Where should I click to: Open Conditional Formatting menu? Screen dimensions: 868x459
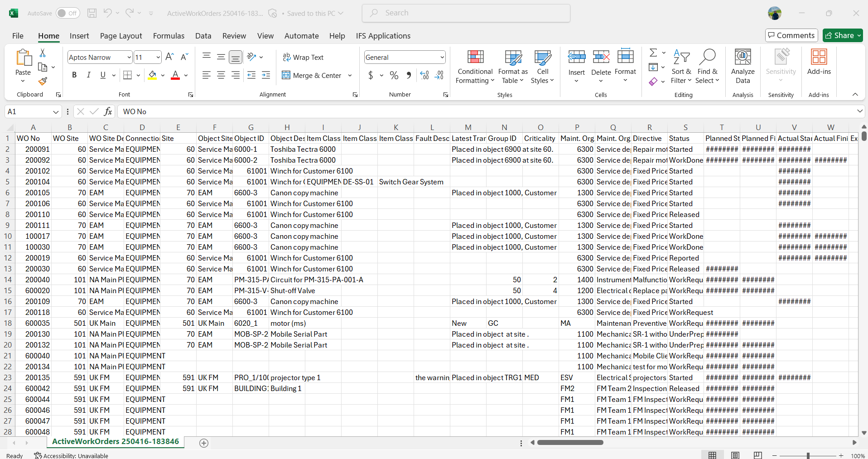point(475,67)
